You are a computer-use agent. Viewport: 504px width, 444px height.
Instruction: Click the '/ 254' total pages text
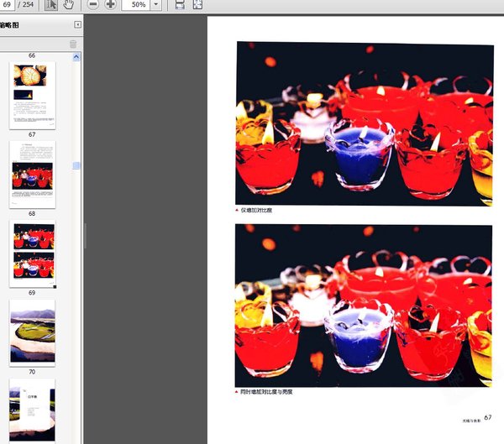tap(26, 4)
